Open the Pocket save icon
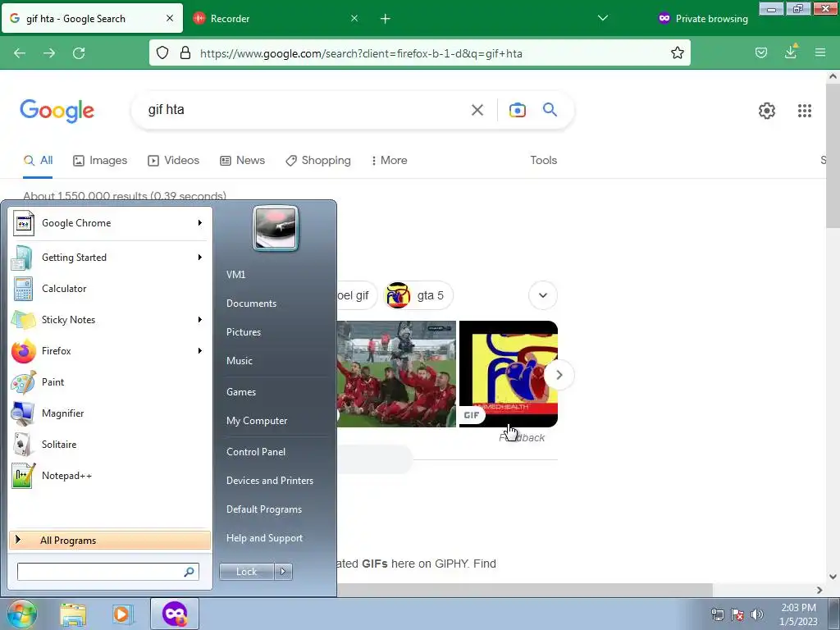Screen dimensions: 840x630 click(761, 52)
